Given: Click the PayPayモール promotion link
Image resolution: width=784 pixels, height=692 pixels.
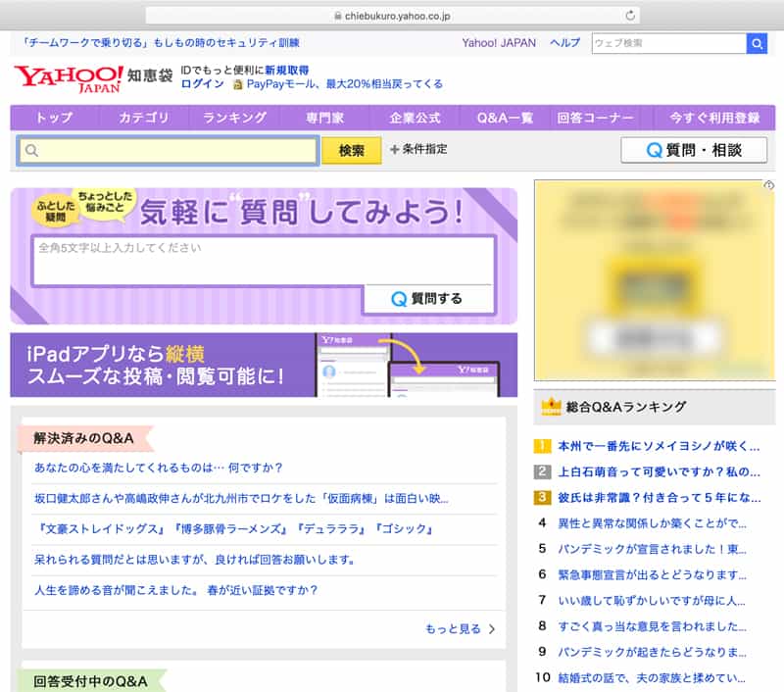Looking at the screenshot, I should click(345, 84).
